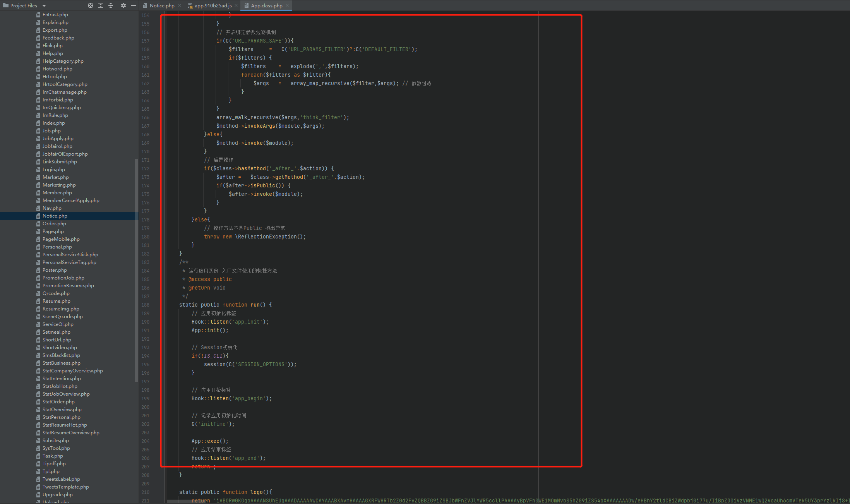Open the Project Files dropdown
The image size is (850, 504).
click(43, 5)
